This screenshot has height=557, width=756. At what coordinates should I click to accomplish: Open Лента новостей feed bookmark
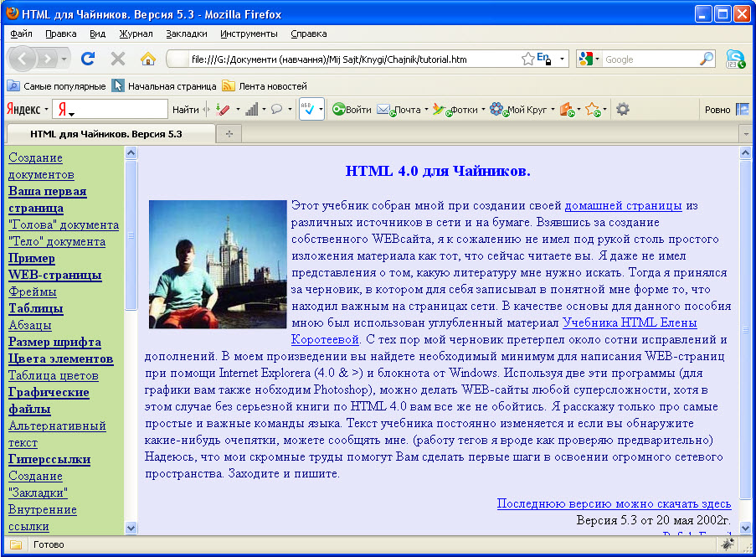click(265, 85)
